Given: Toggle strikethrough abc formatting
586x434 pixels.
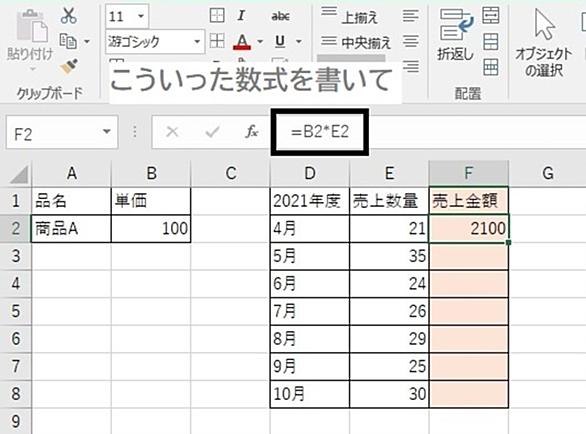Looking at the screenshot, I should [280, 16].
